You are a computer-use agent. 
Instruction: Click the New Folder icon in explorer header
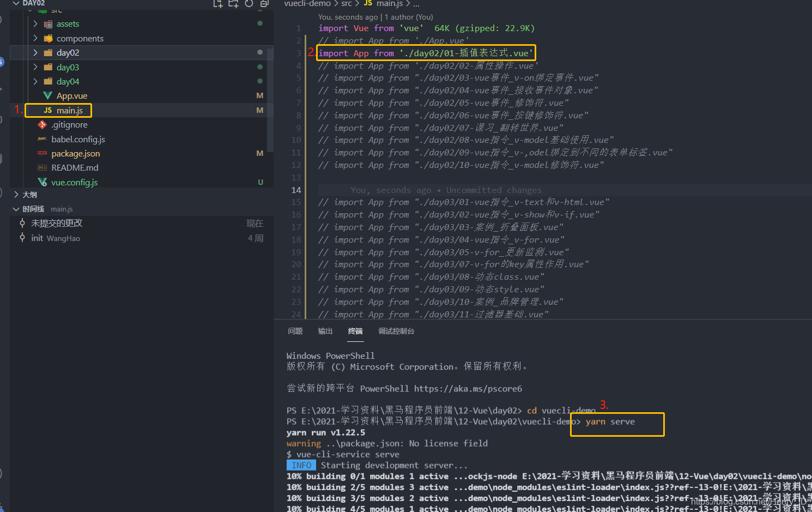(x=233, y=3)
